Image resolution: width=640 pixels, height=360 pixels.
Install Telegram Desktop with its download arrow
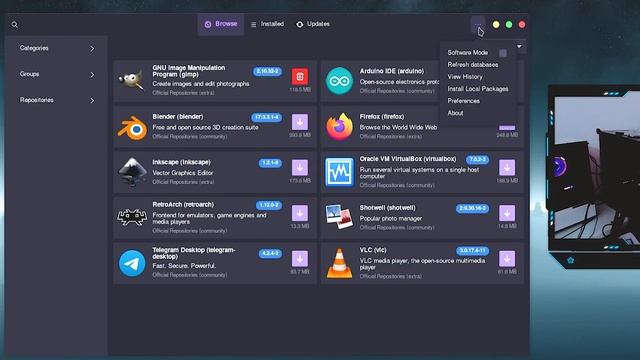click(300, 258)
